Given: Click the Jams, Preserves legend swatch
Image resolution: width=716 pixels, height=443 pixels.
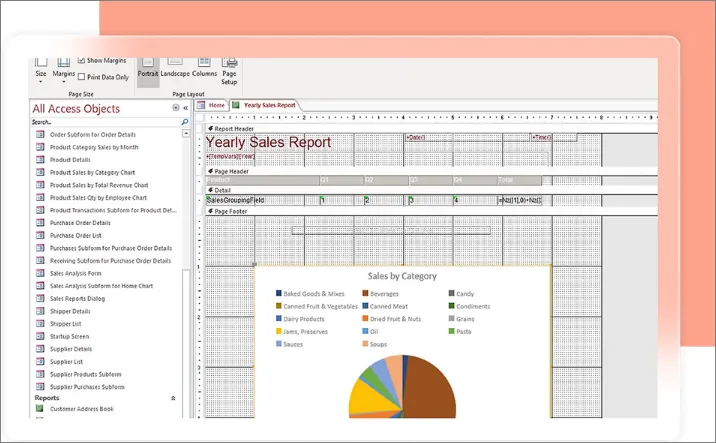Looking at the screenshot, I should [x=279, y=331].
